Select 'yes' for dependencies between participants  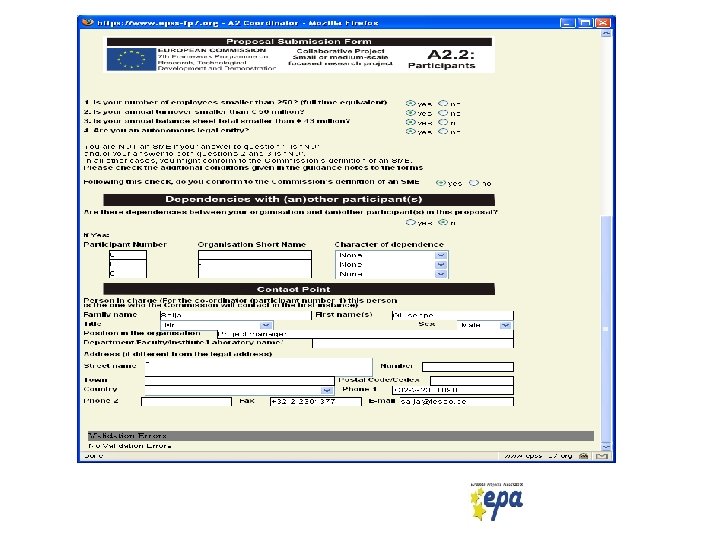tap(410, 222)
